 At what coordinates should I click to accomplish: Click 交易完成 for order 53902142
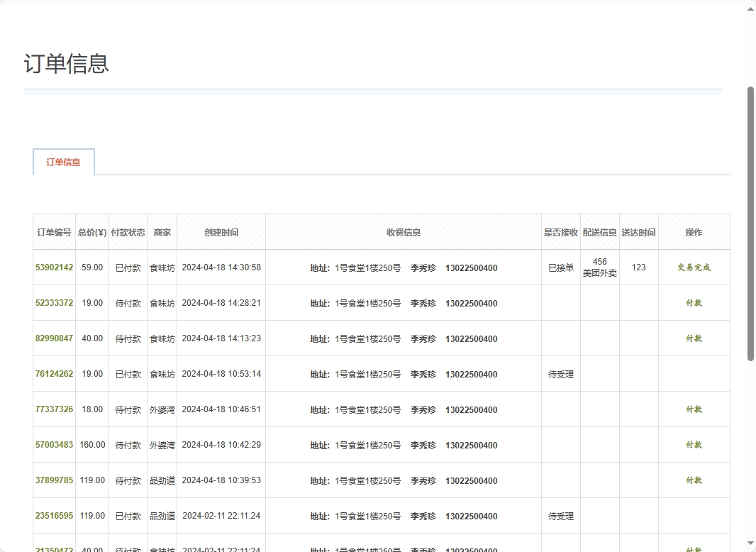[694, 267]
